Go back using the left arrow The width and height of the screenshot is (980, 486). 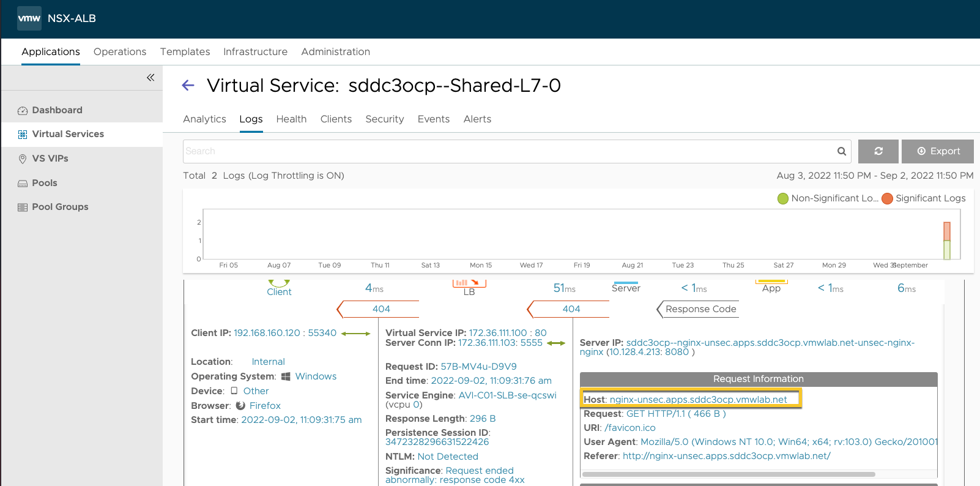(188, 86)
